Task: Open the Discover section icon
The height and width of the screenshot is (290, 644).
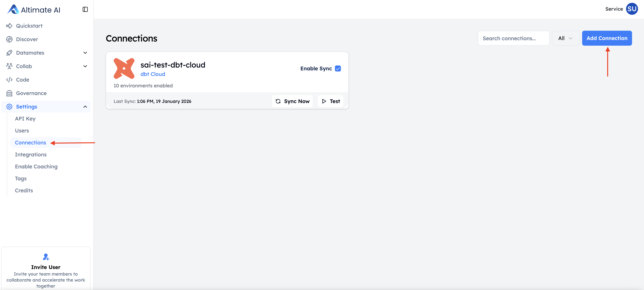Action: coord(9,39)
